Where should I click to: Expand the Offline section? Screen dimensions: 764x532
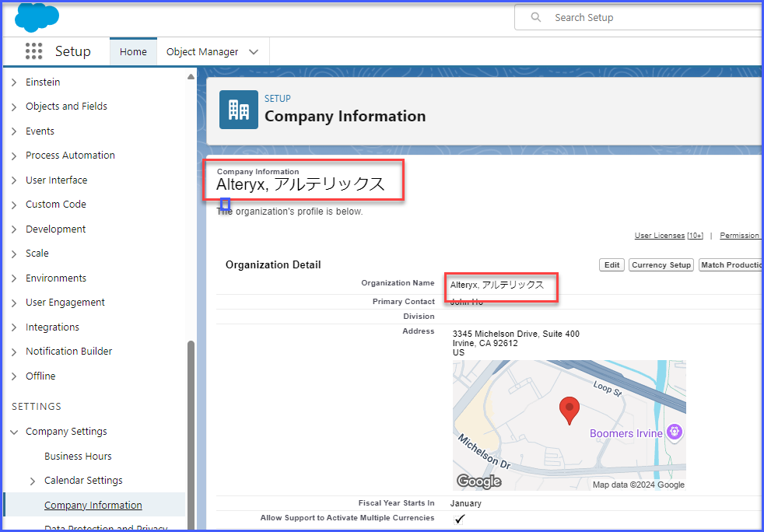[14, 376]
